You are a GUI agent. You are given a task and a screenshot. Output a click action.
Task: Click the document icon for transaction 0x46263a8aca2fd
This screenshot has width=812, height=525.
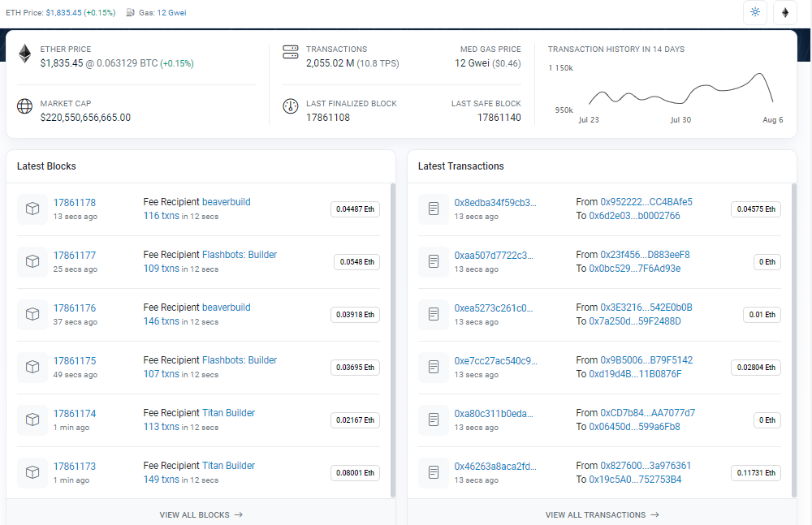434,473
